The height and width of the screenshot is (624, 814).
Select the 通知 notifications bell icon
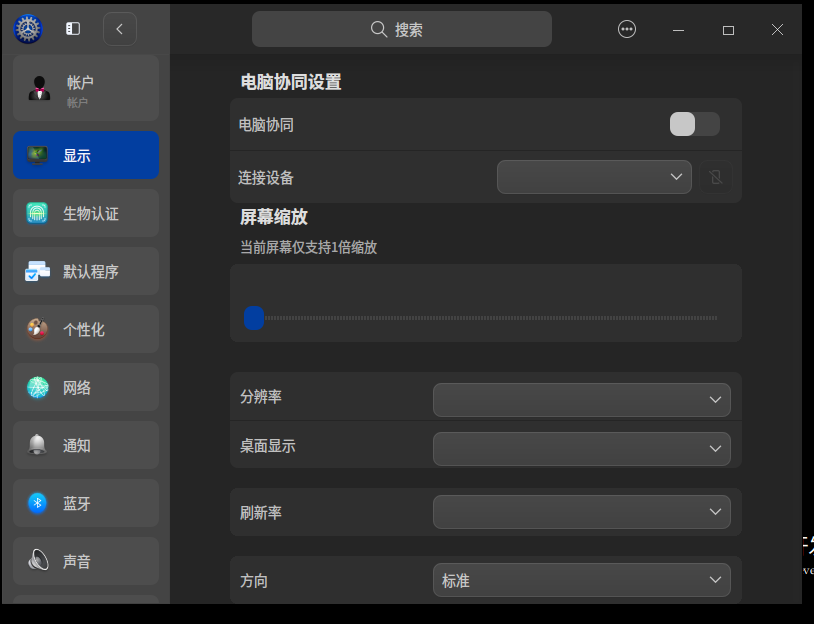pyautogui.click(x=36, y=444)
